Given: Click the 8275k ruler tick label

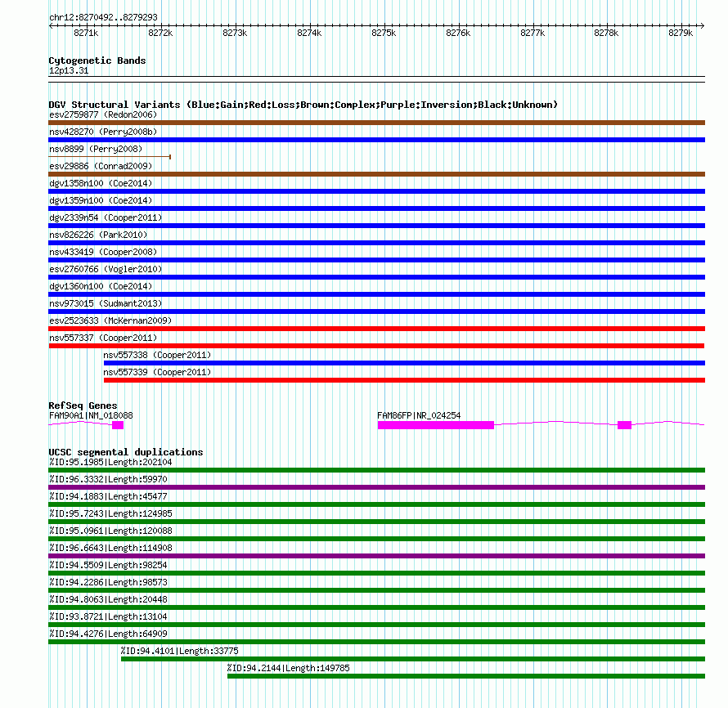Looking at the screenshot, I should click(384, 33).
